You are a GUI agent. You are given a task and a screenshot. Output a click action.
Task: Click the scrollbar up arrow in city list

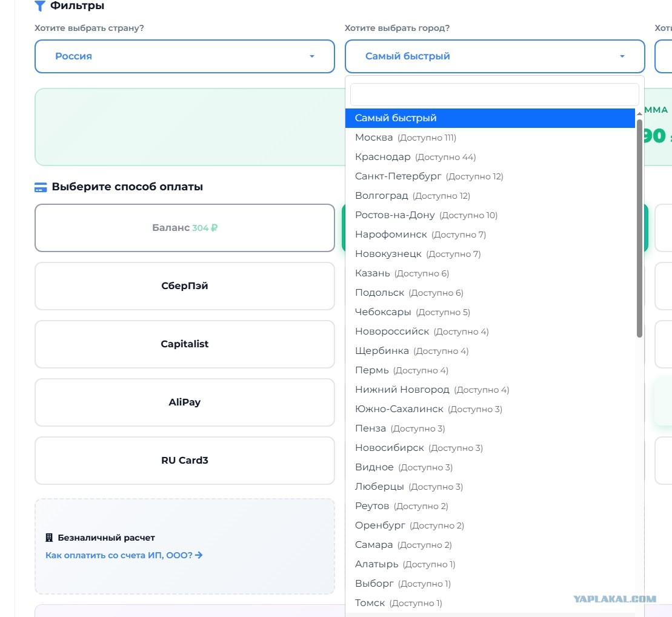[639, 113]
